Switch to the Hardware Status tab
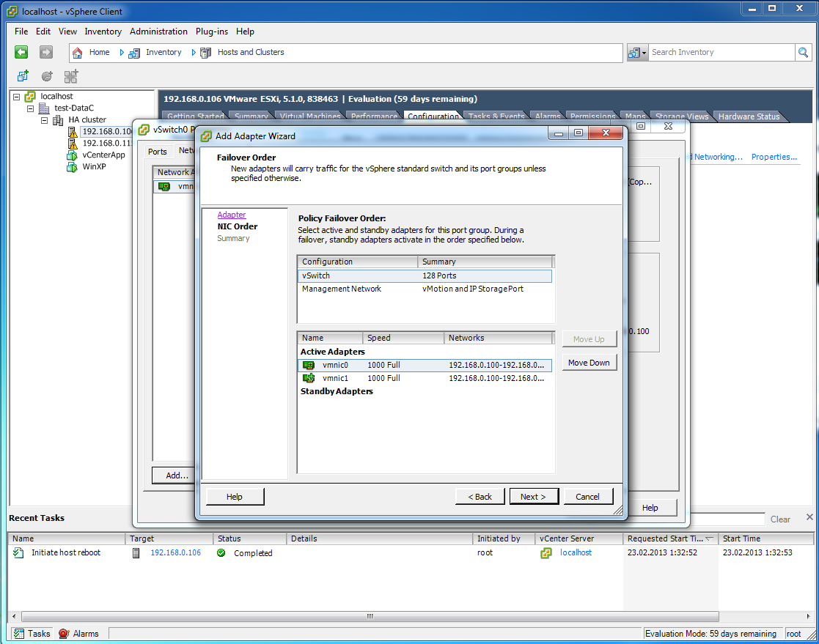 (749, 116)
